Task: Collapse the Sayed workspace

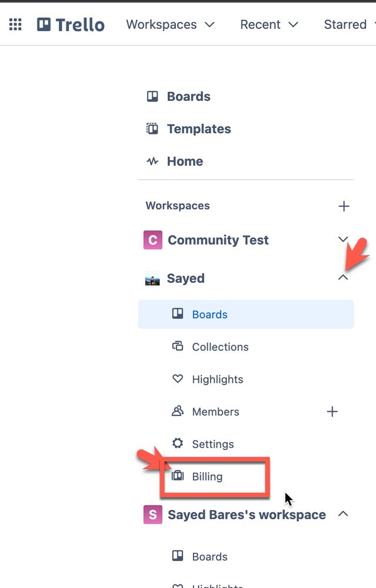Action: coord(343,277)
